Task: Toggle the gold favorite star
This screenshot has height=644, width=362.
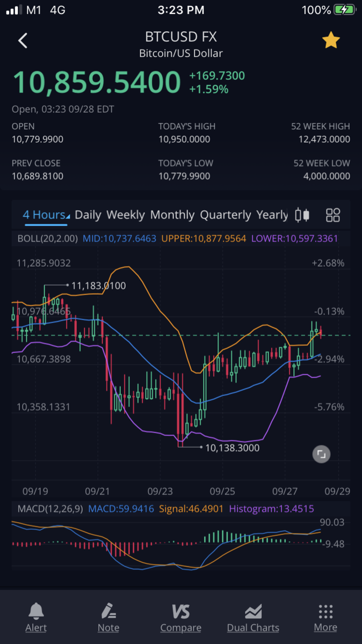Action: pos(331,40)
